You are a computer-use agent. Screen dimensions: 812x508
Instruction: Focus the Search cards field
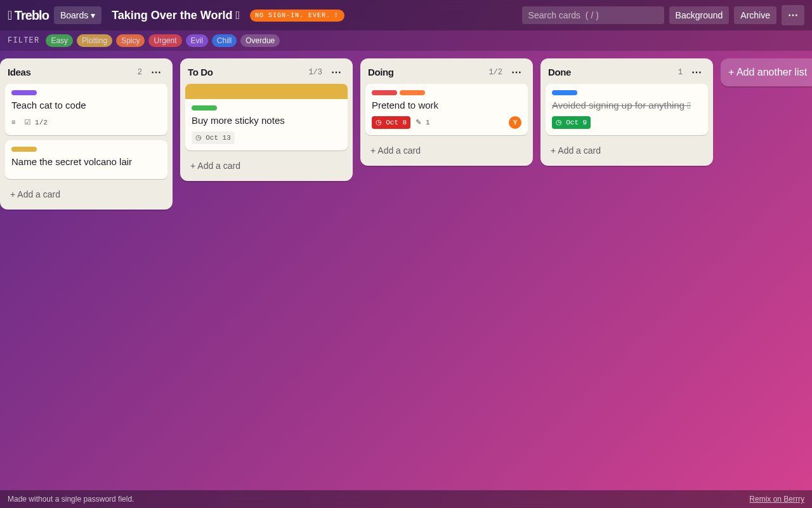pyautogui.click(x=593, y=15)
